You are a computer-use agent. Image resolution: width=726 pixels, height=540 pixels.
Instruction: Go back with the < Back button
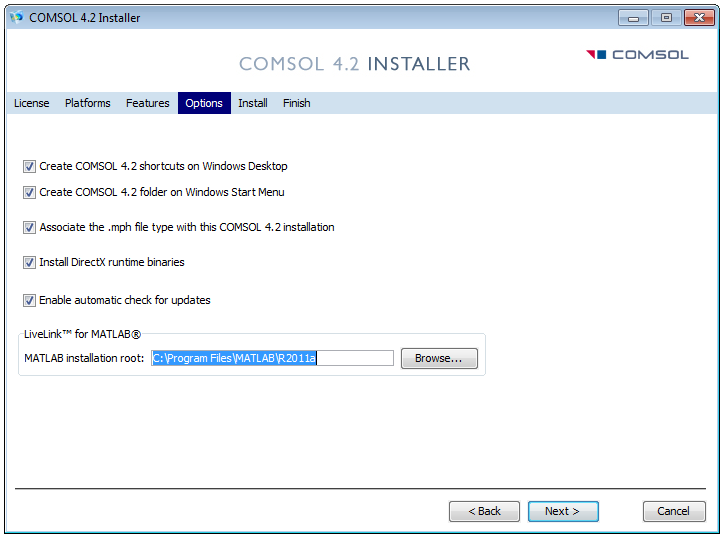click(484, 511)
